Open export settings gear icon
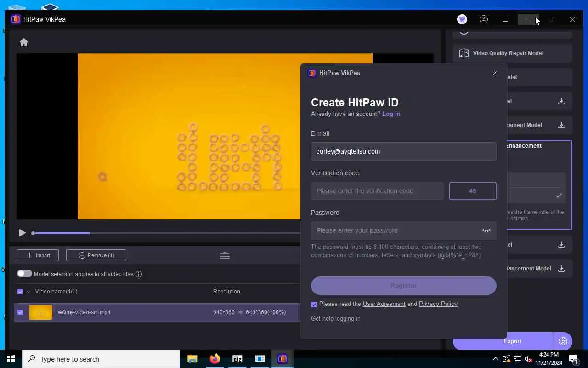This screenshot has width=588, height=368. click(563, 341)
